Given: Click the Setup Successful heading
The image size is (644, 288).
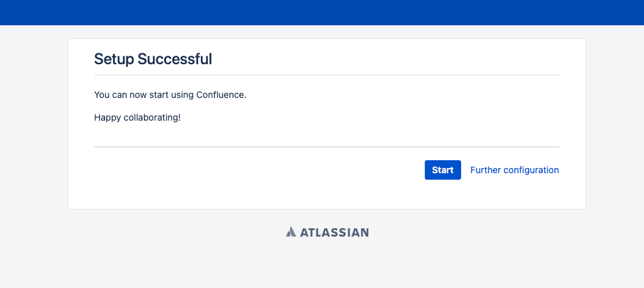Looking at the screenshot, I should coord(153,59).
